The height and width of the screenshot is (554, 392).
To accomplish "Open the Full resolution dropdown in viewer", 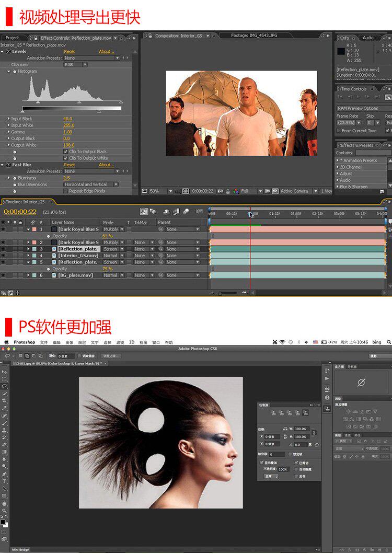I will click(251, 191).
